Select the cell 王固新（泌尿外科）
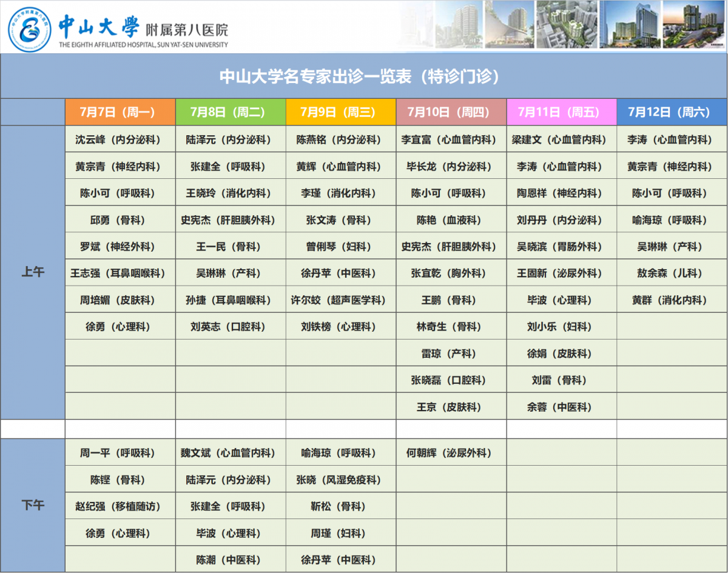The image size is (728, 573). click(562, 273)
